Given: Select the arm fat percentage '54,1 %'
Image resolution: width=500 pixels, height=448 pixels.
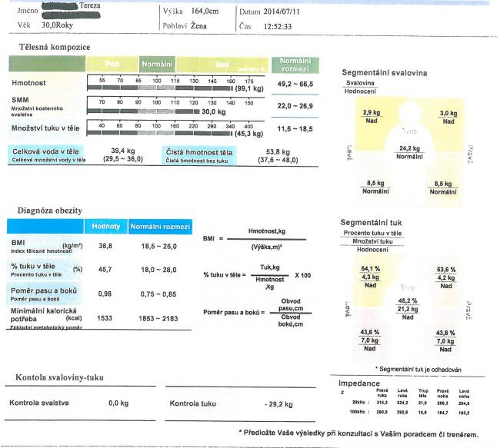Looking at the screenshot, I should [x=370, y=269].
